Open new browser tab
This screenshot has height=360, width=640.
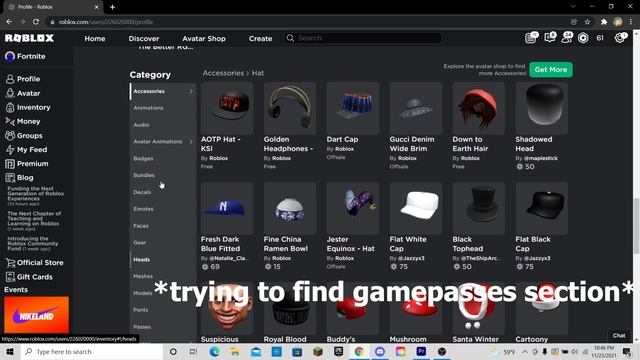coord(112,7)
